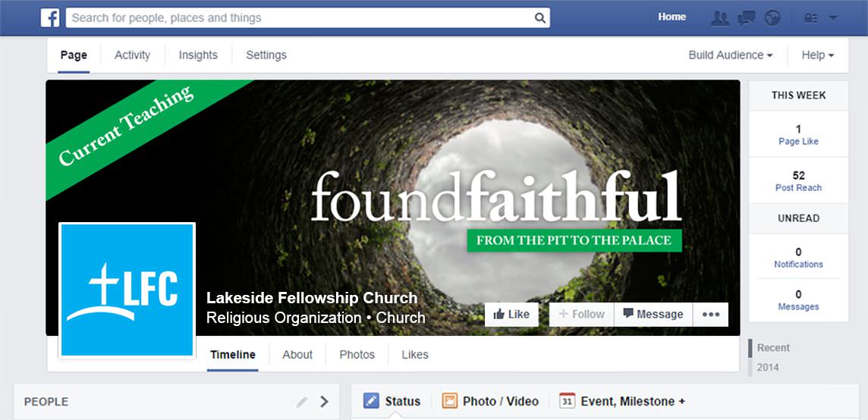
Task: Open the account menu dropdown arrow
Action: tap(832, 17)
